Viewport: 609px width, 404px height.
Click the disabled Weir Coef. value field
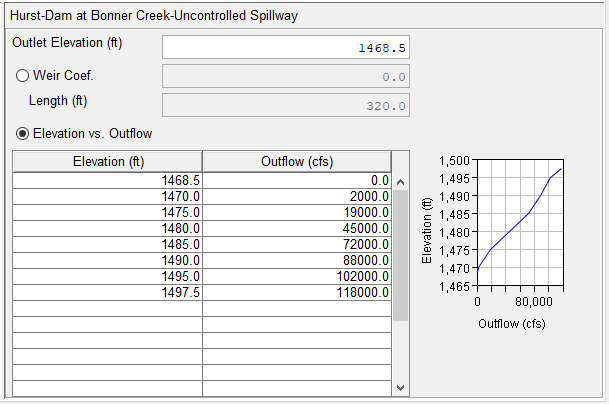point(286,77)
